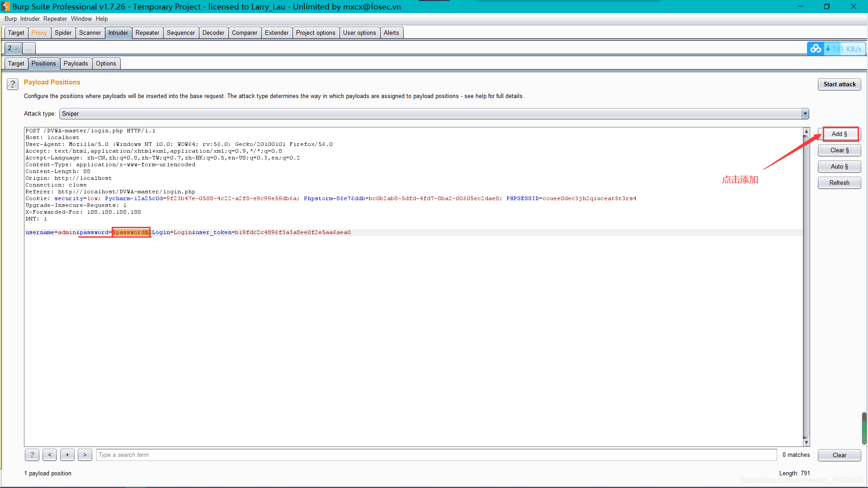The height and width of the screenshot is (488, 868).
Task: Open the User options tab
Action: [x=359, y=33]
